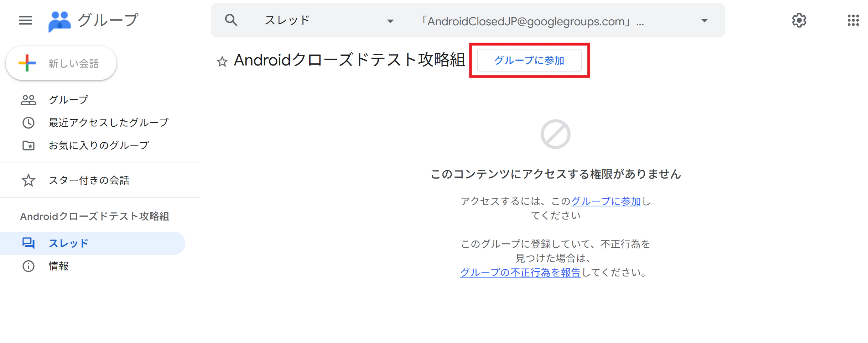This screenshot has width=868, height=343.
Task: Click the people icon beside グループ
Action: 28,100
